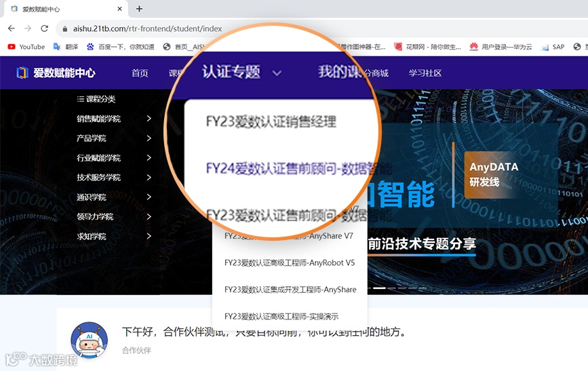Expand 销售赋能学院 category arrow
Screen dimensions: 588x371
click(x=149, y=119)
